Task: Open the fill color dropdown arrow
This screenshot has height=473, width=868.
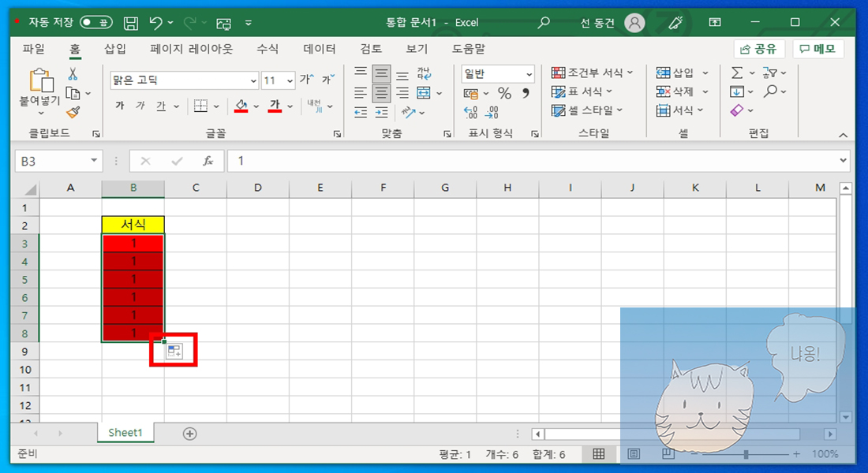Action: point(256,106)
